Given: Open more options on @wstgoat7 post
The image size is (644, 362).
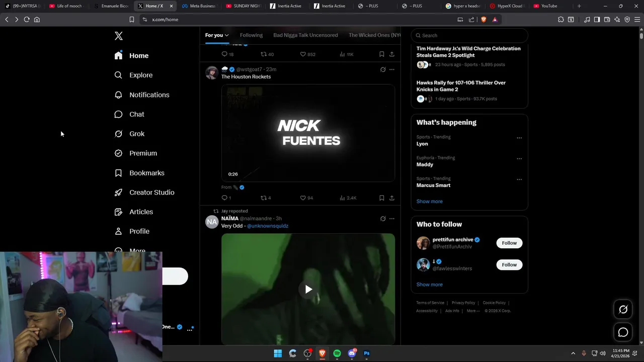Looking at the screenshot, I should (x=392, y=69).
